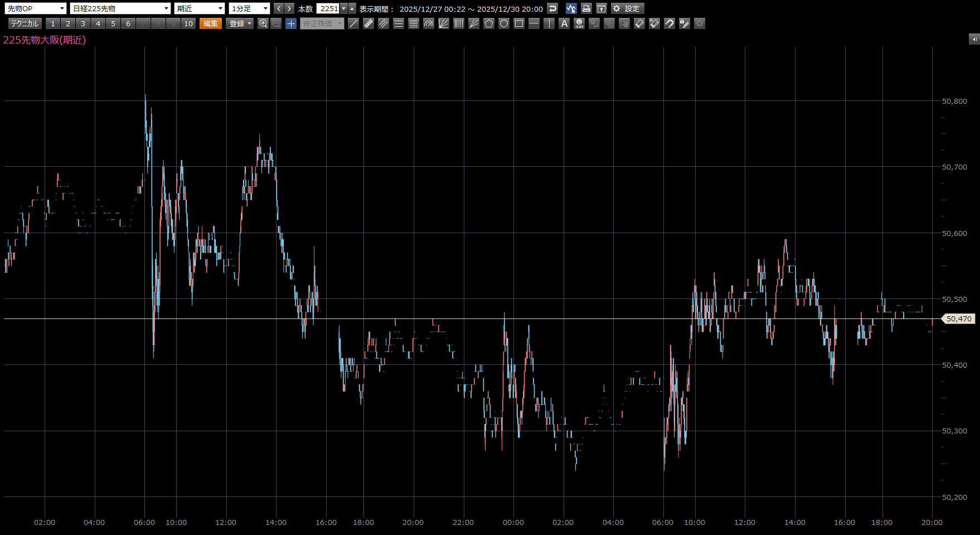
Task: Toggle the drawing lock pencil icon
Action: [x=685, y=23]
